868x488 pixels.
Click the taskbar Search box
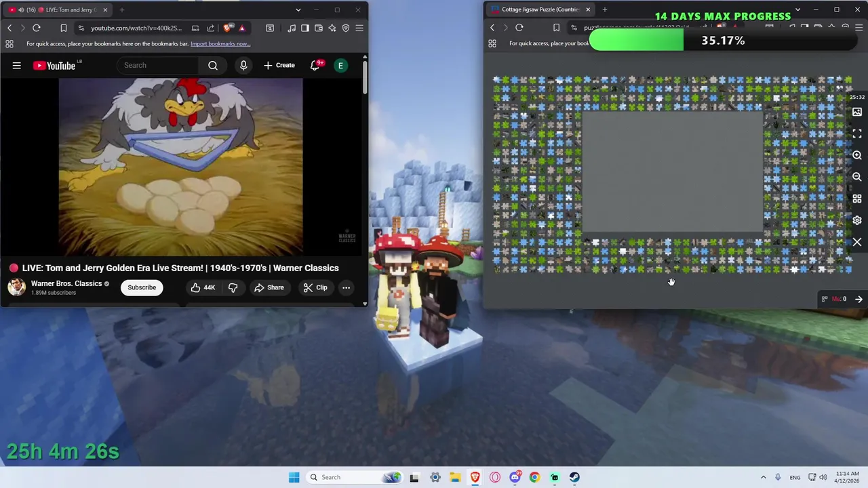point(355,477)
